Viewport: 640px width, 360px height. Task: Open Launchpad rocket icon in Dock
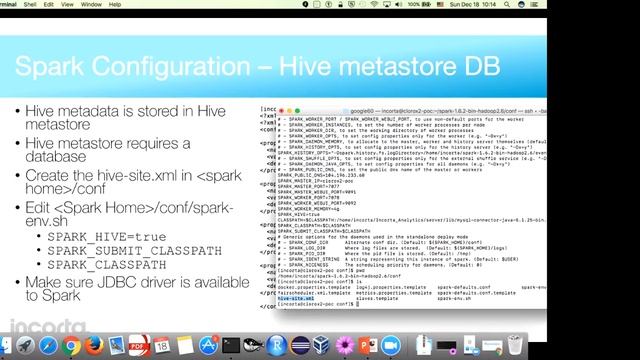[25, 346]
